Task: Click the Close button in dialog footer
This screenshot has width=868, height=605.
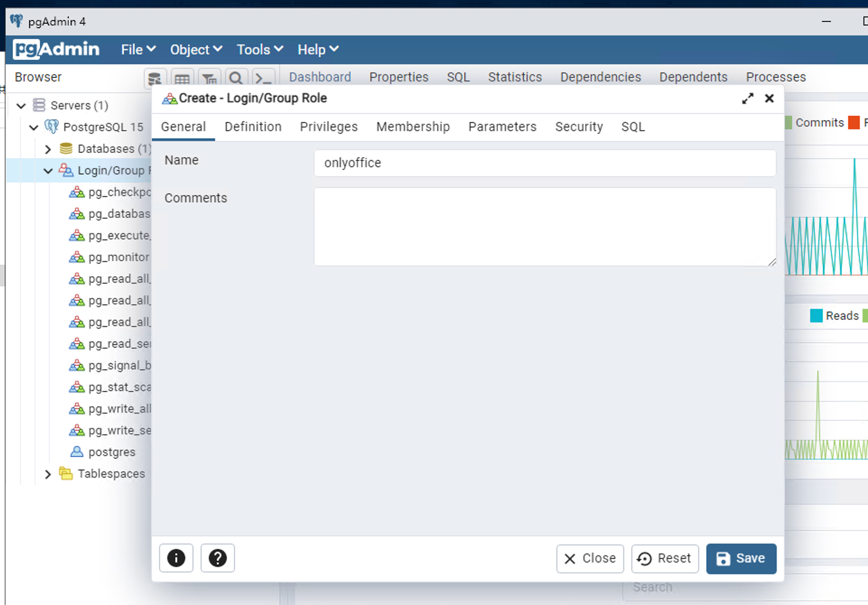Action: (x=590, y=558)
